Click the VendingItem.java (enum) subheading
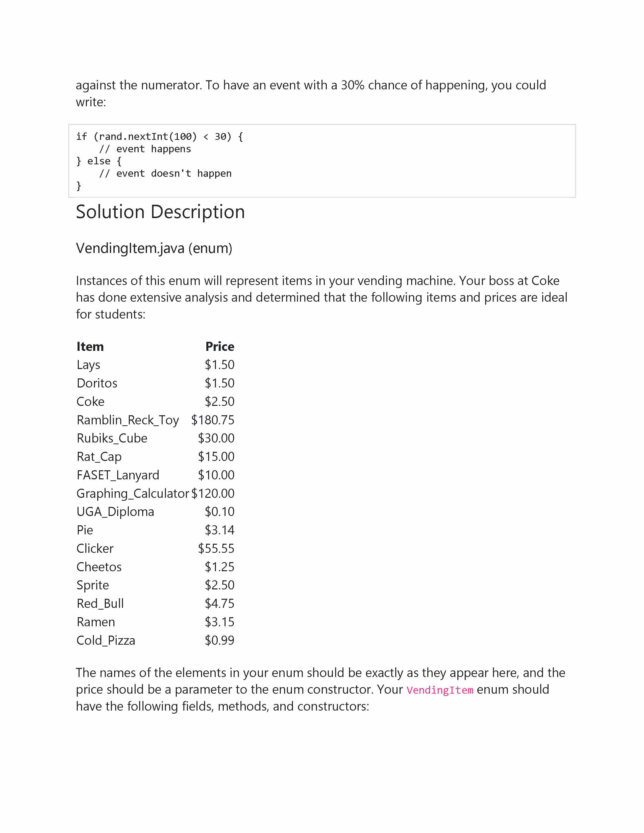The image size is (644, 833). 154,248
